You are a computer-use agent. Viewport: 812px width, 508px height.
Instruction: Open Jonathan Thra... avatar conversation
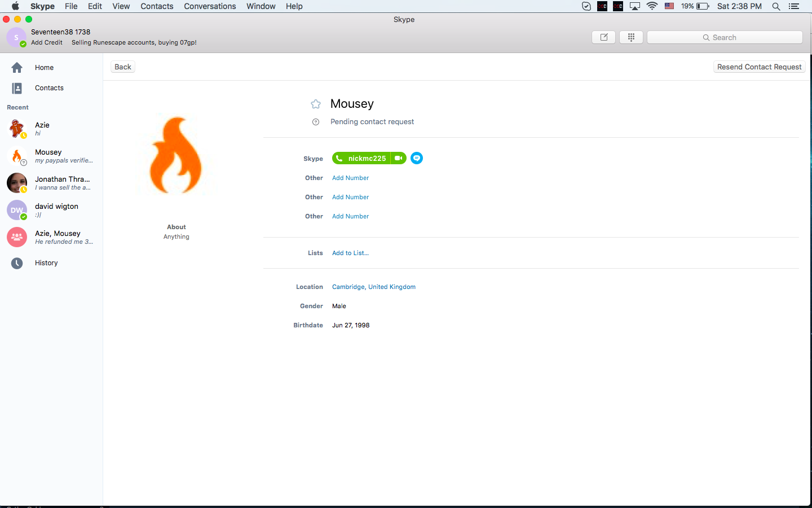(17, 183)
